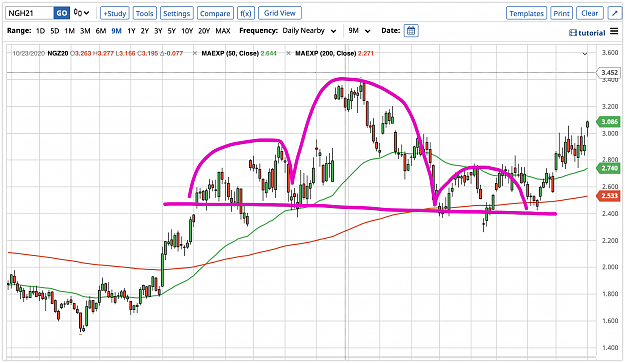Open the Frequency Daily Nearby dropdown
Screen dimensions: 625x363
tap(309, 31)
